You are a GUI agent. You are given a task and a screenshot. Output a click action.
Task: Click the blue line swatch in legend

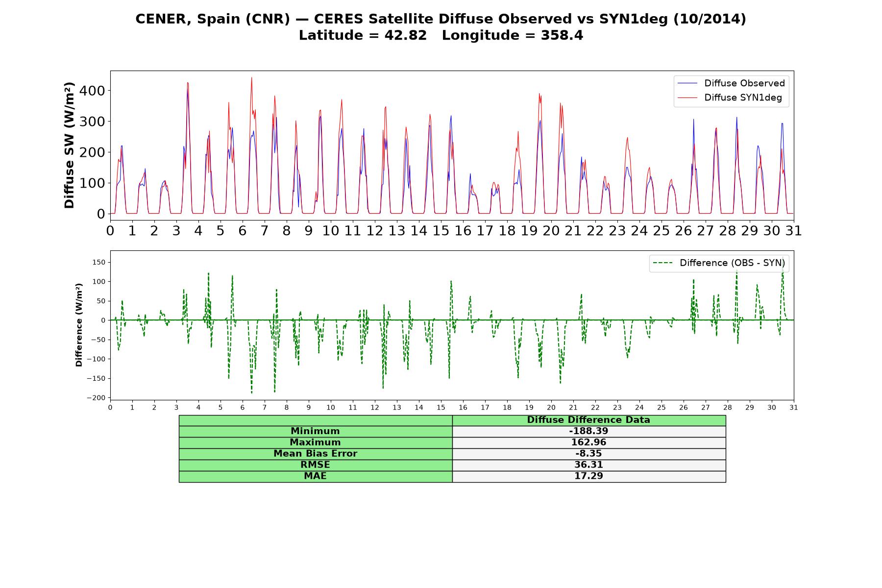pyautogui.click(x=687, y=83)
